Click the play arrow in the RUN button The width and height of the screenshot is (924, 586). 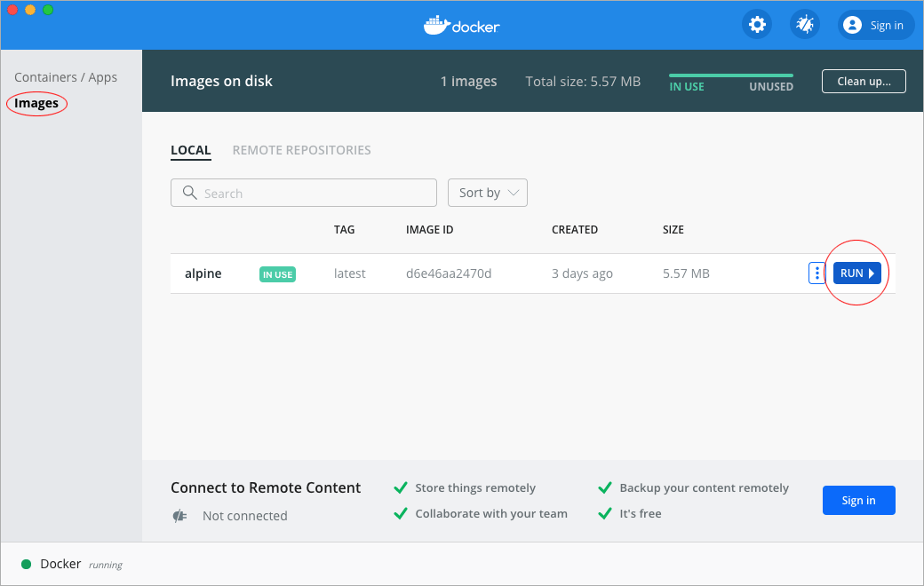[x=872, y=273]
